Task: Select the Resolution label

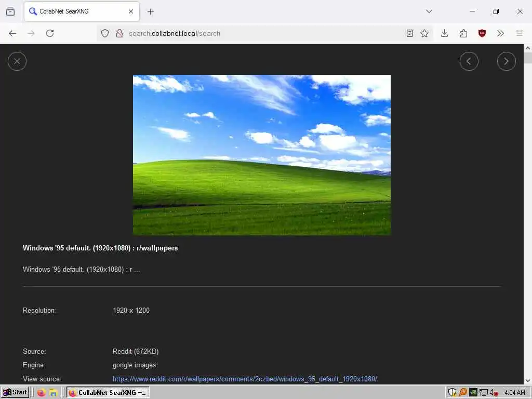Action: pyautogui.click(x=39, y=311)
